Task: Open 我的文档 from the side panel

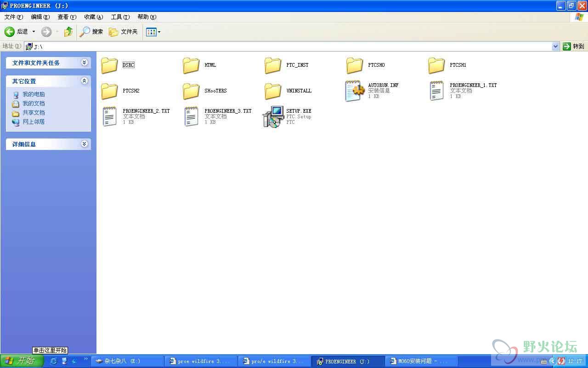Action: [x=28, y=103]
